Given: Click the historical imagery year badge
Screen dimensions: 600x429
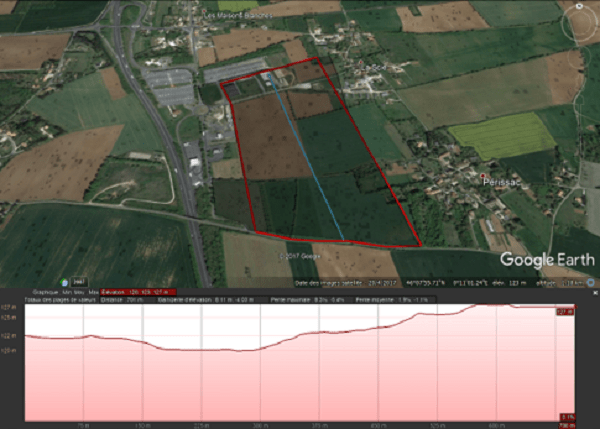Looking at the screenshot, I should tap(79, 282).
